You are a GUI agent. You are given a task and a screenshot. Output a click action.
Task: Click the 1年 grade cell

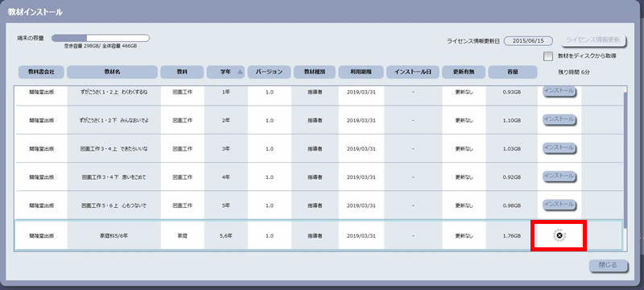[x=226, y=92]
